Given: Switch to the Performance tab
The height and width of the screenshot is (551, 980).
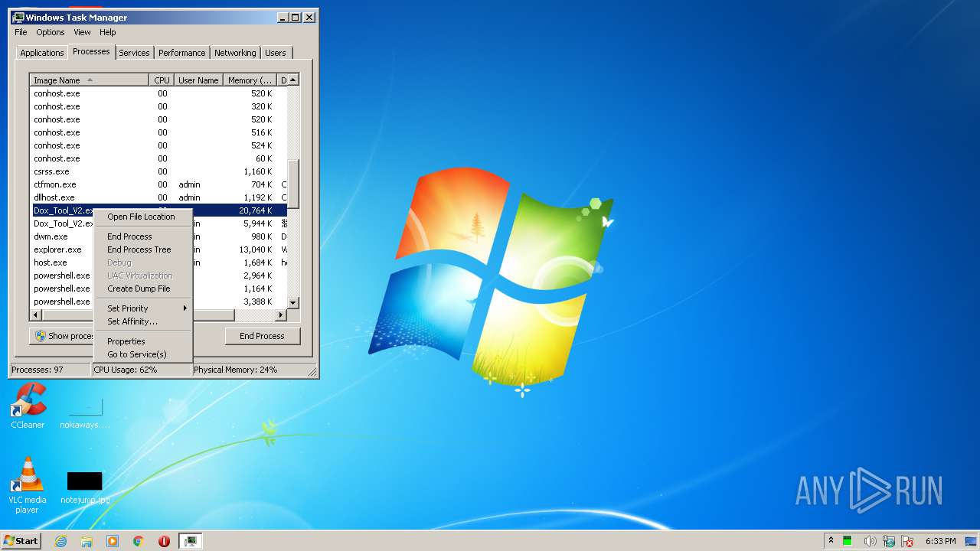Looking at the screenshot, I should click(x=182, y=53).
